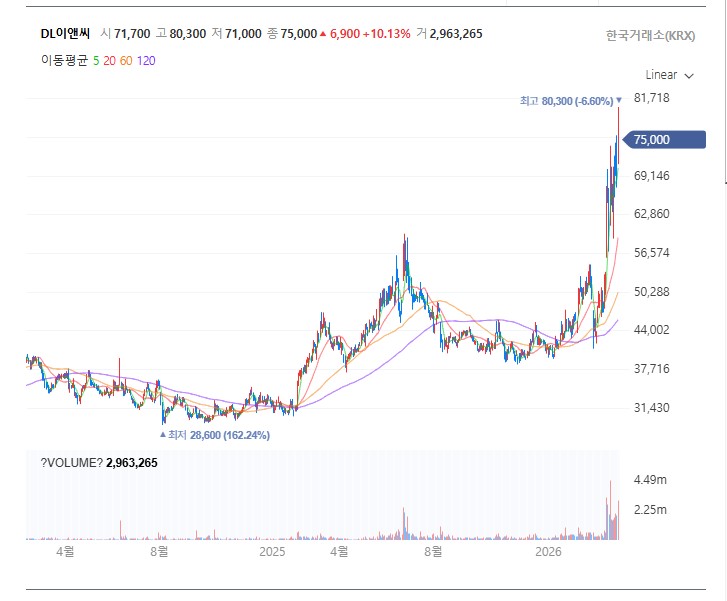
Task: Click the chevron next to Linear
Action: [x=689, y=76]
